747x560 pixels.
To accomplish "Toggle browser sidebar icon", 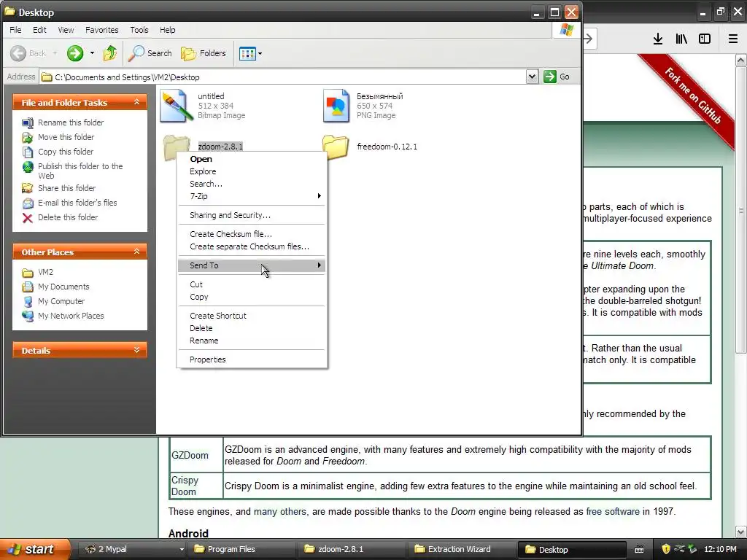I will [x=705, y=39].
